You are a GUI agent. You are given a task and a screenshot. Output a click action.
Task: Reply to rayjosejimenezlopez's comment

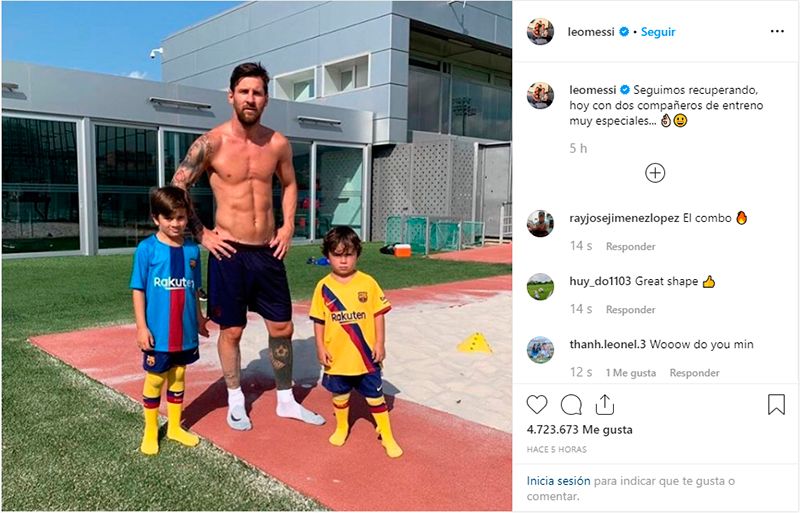(x=630, y=246)
